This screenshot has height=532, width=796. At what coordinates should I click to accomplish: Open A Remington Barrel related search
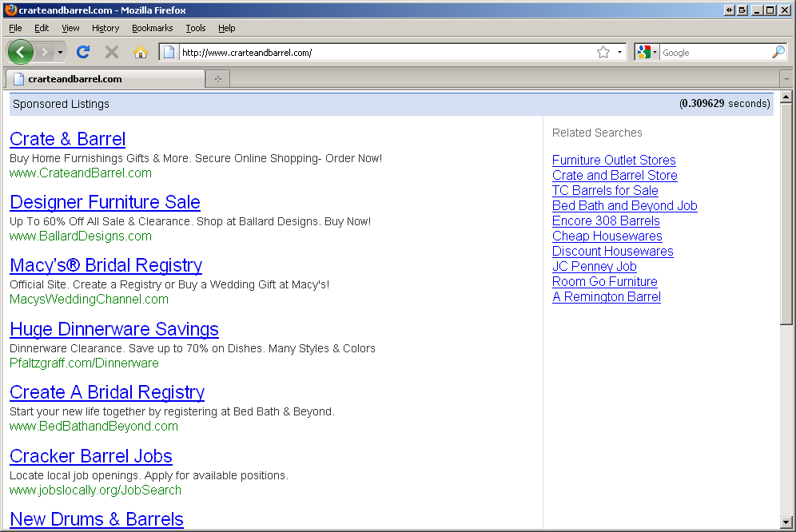607,297
